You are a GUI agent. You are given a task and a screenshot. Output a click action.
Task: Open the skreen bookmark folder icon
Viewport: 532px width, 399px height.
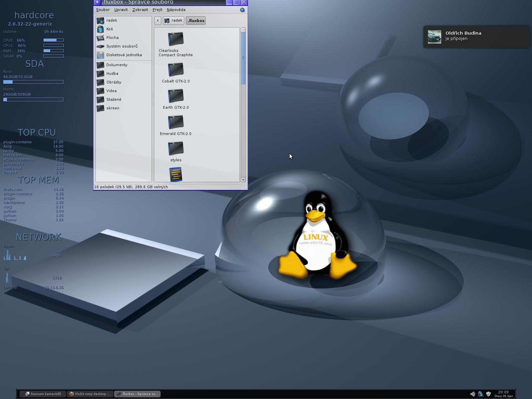coord(100,108)
